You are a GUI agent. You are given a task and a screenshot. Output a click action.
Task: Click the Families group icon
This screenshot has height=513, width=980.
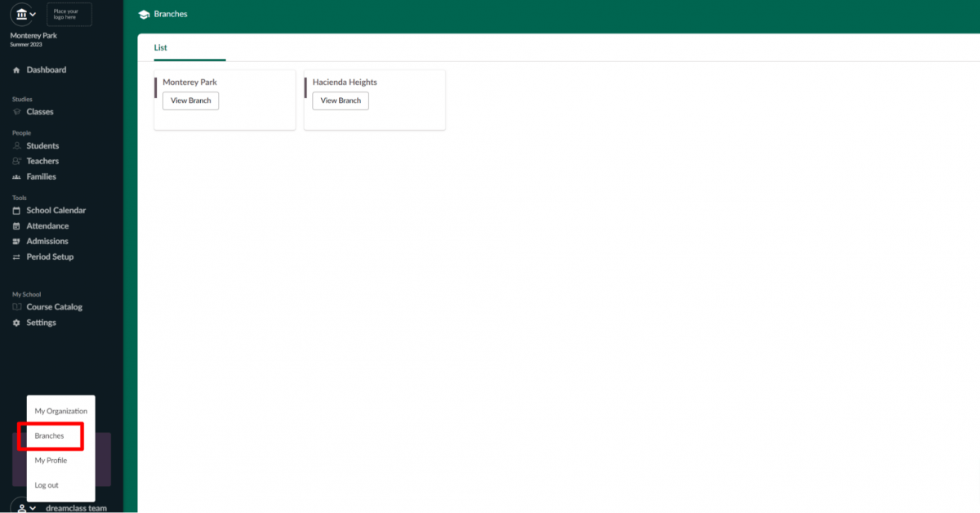16,177
